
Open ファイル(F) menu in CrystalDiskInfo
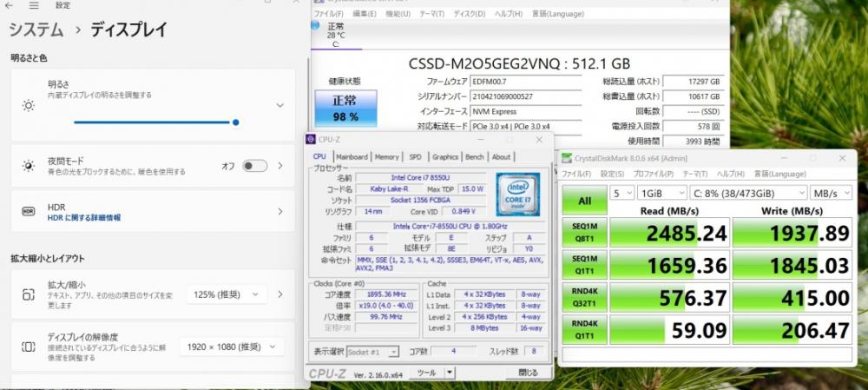click(x=329, y=14)
